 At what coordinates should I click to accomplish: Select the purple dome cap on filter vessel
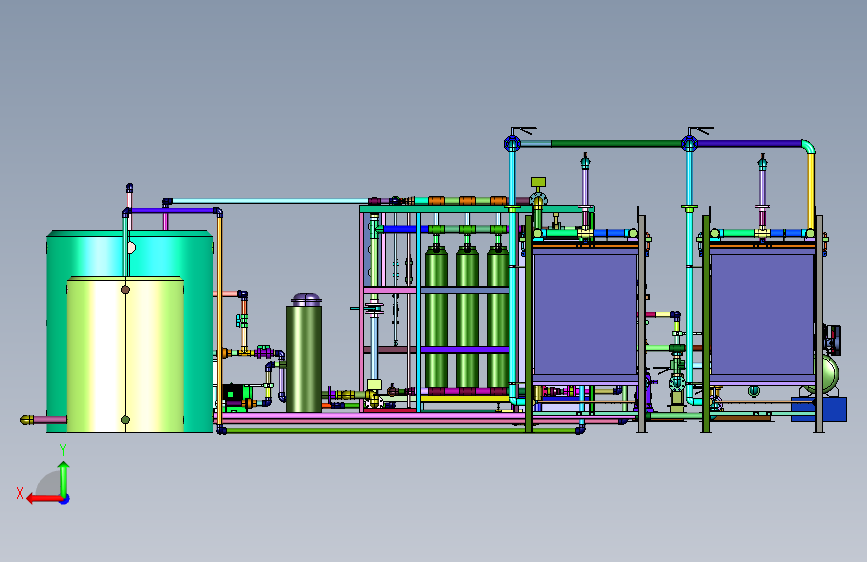pyautogui.click(x=306, y=300)
